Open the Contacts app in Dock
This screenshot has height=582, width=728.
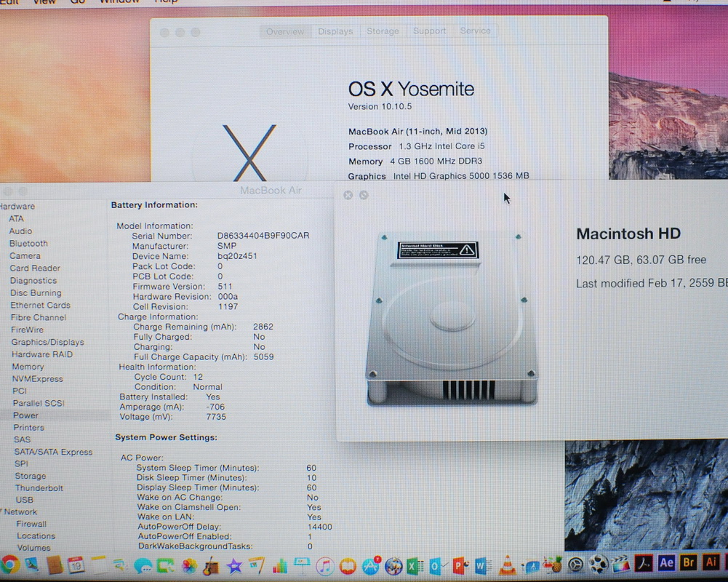click(x=55, y=565)
